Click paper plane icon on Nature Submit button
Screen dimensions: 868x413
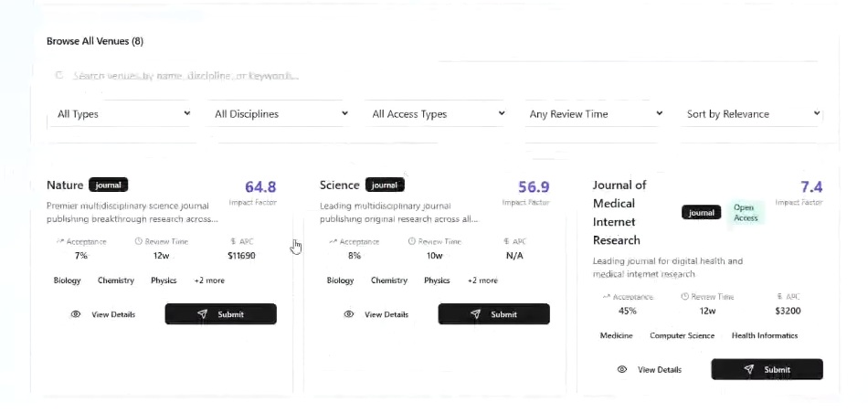point(202,314)
